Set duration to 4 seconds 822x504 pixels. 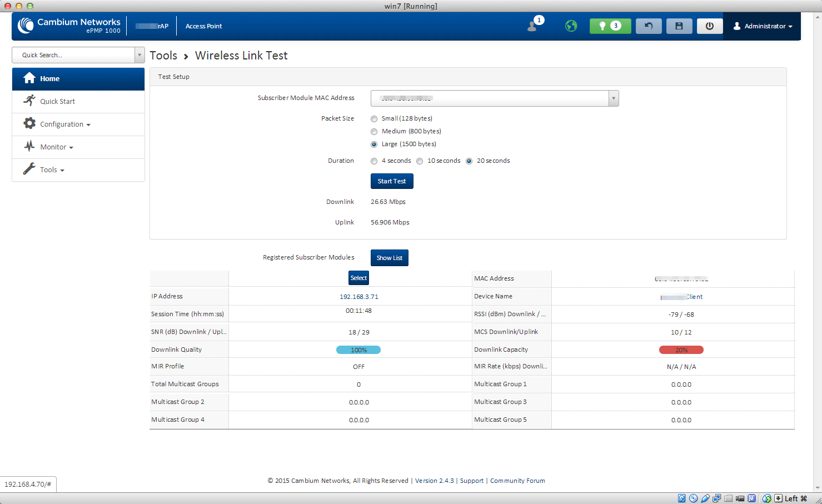click(374, 161)
